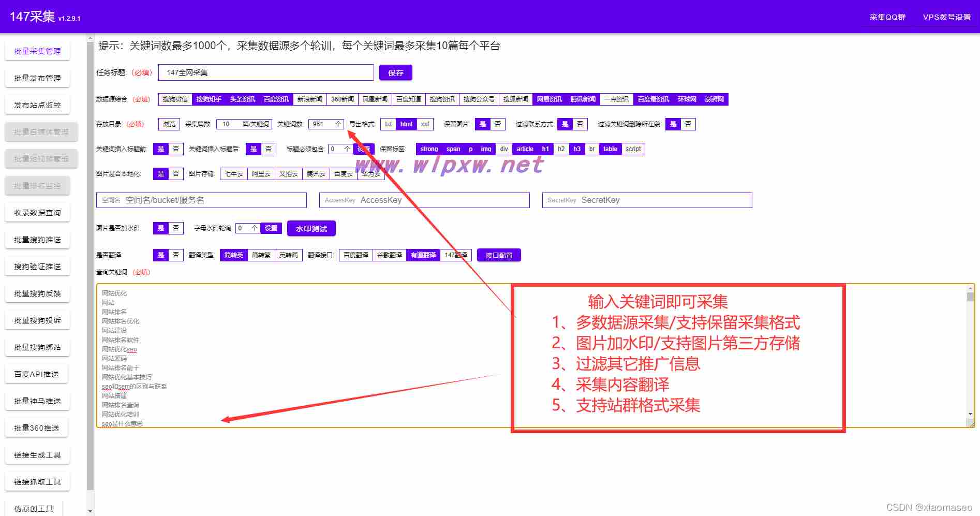Viewport: 980px width, 516px height.
Task: Click the keyword textarea scrollbar down arrow
Action: click(970, 414)
